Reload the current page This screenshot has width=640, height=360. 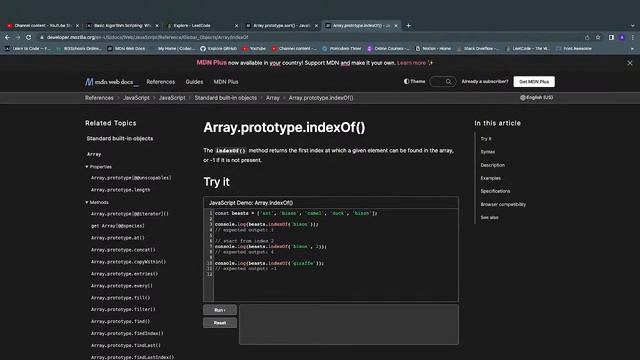click(28, 37)
